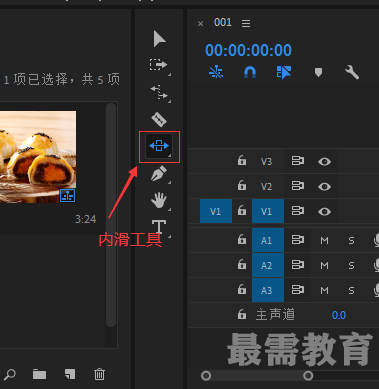Image resolution: width=379 pixels, height=389 pixels.
Task: Mute track A2
Action: (324, 266)
